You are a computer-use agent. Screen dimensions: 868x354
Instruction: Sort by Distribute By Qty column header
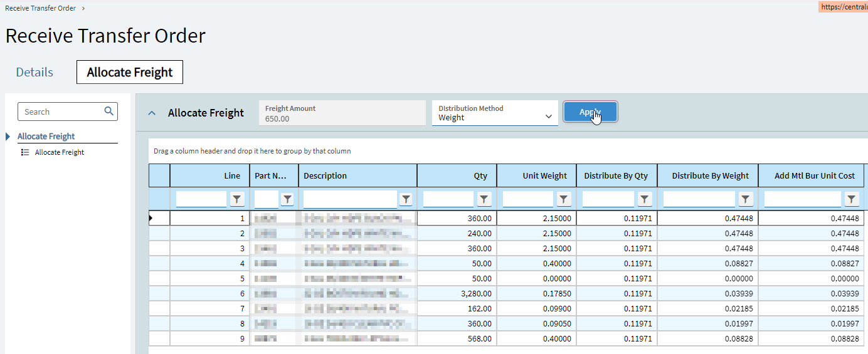pos(617,175)
